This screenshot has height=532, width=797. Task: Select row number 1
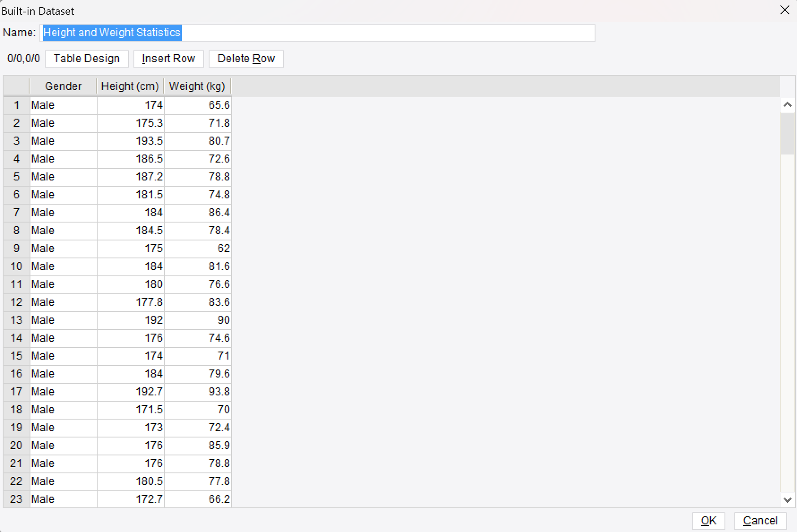tap(16, 105)
